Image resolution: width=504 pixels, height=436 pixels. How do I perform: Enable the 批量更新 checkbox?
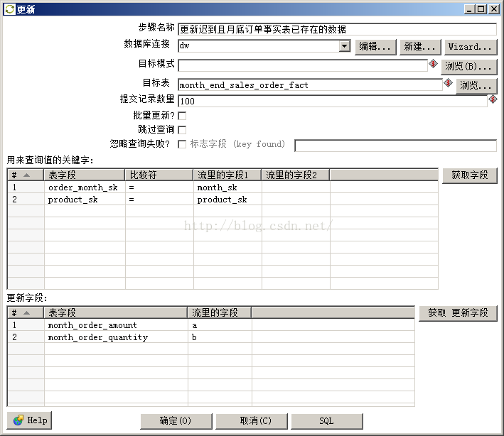[182, 116]
